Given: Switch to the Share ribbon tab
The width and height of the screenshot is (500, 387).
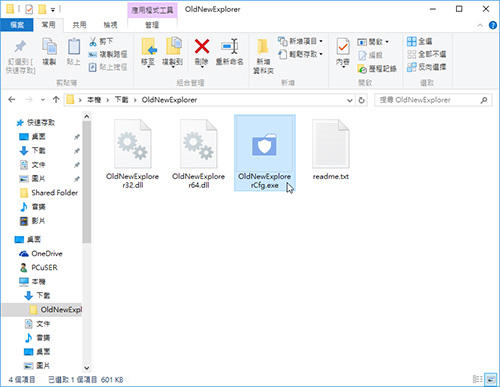Looking at the screenshot, I should coord(79,25).
